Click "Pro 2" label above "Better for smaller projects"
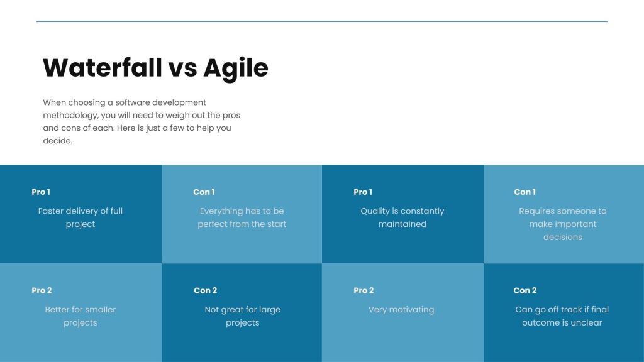Viewport: 644px width, 362px height. [42, 290]
